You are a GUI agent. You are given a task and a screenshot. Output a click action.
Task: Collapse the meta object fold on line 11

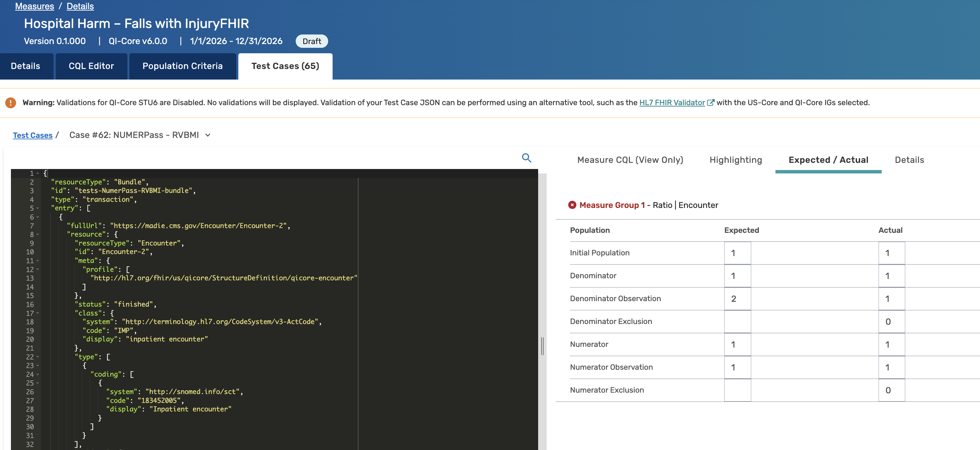point(38,261)
